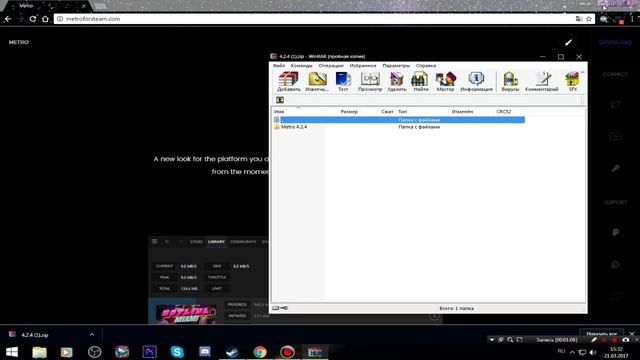
Task: Click the Добавить (Add) toolbar icon
Action: point(289,81)
